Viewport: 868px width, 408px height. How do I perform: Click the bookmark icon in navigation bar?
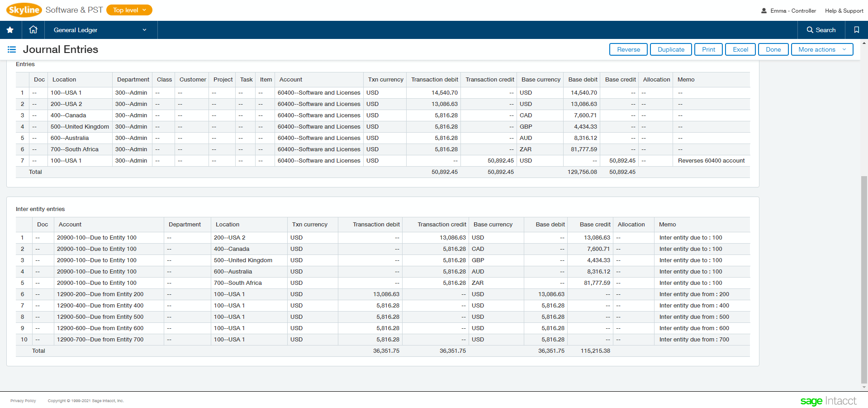click(x=856, y=29)
